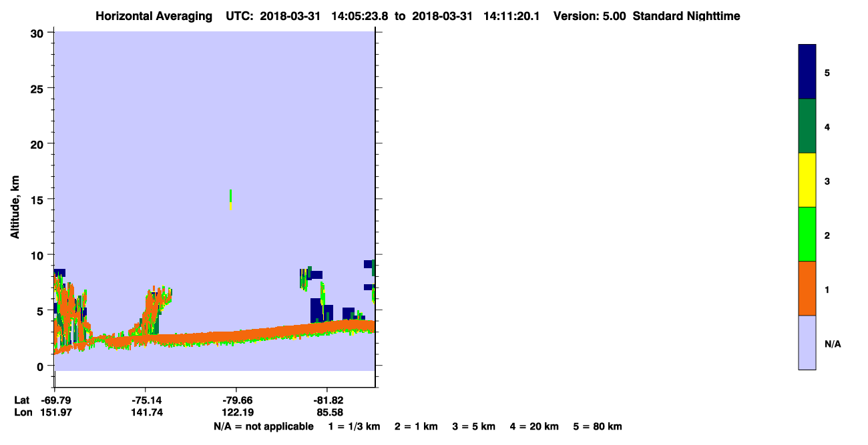The height and width of the screenshot is (445, 868).
Task: Click the latitude value '-69.79'
Action: pos(55,400)
